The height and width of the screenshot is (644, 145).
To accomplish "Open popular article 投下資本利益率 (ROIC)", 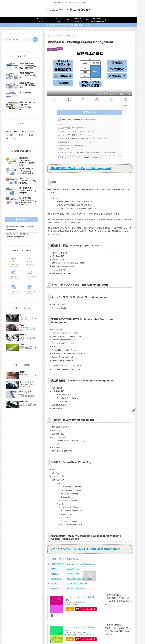I will (x=22, y=201).
